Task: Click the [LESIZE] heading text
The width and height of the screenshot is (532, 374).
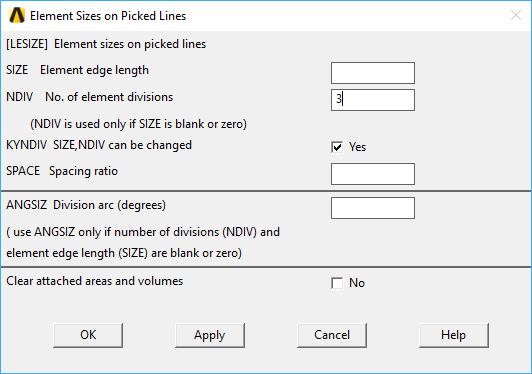Action: pyautogui.click(x=106, y=44)
